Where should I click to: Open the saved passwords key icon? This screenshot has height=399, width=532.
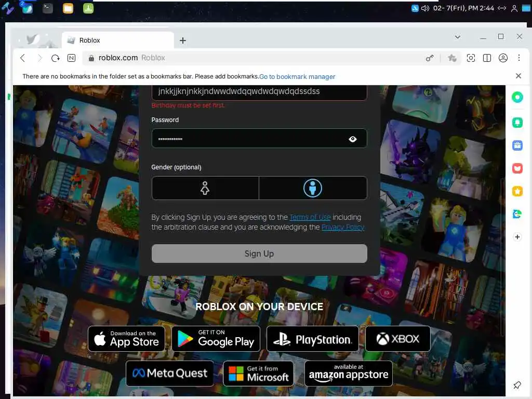430,58
